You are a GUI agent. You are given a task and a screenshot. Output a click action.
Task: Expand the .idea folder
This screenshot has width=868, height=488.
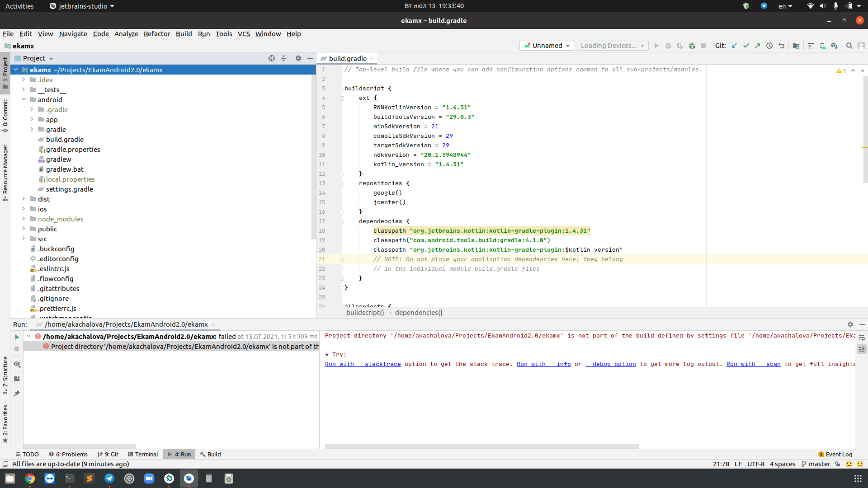[x=24, y=80]
